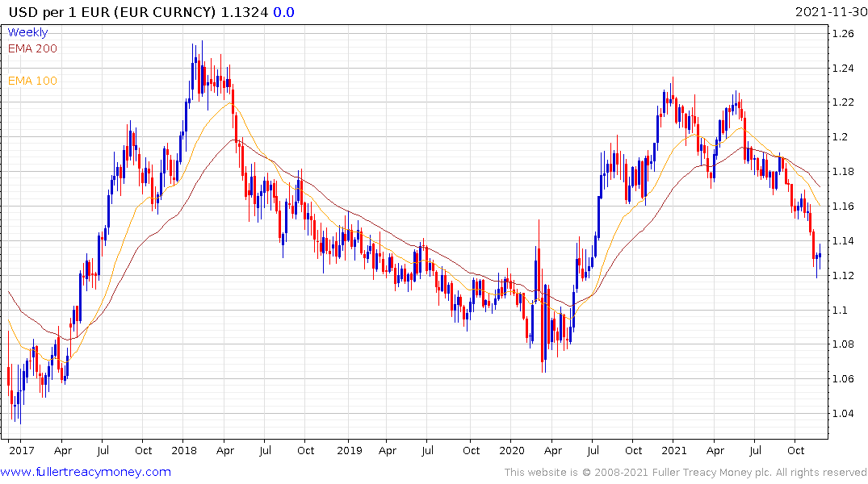Screen dimensions: 868x484
Task: Click the 1.1324 last price value
Action: pyautogui.click(x=244, y=11)
